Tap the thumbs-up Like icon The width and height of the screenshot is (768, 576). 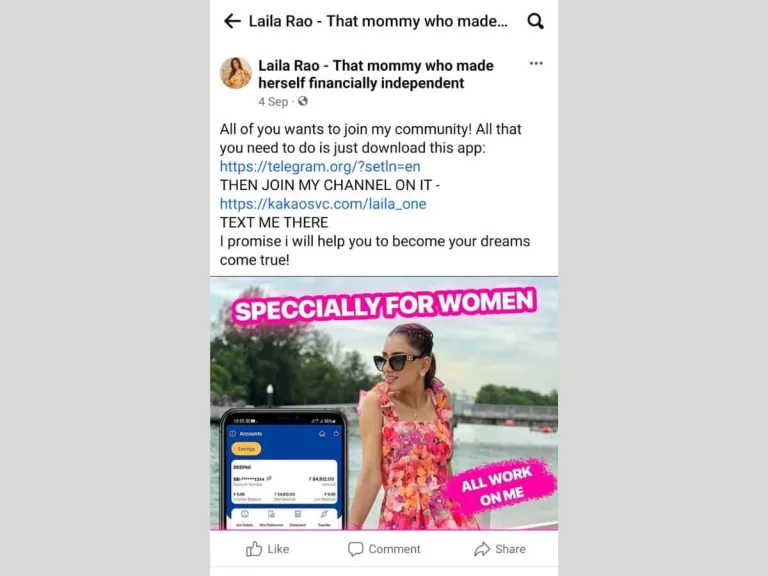pos(254,549)
